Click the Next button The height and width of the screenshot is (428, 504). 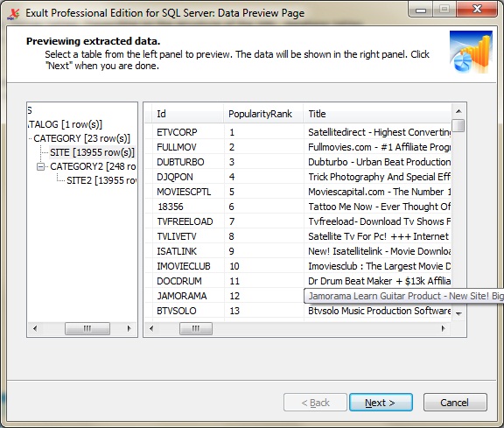pos(381,403)
